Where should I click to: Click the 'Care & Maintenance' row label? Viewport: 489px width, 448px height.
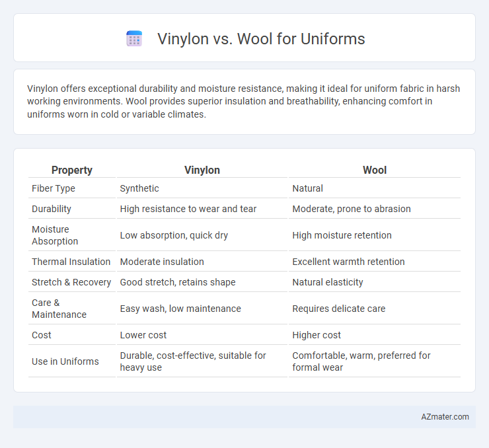pos(59,309)
